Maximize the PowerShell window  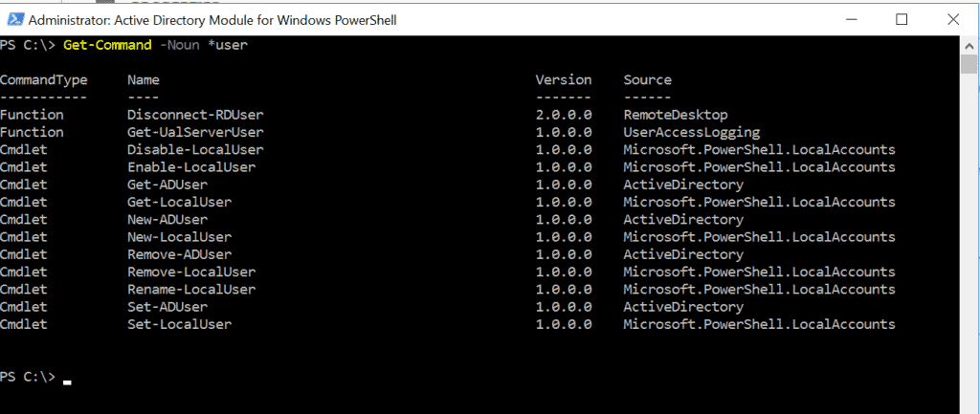(901, 19)
